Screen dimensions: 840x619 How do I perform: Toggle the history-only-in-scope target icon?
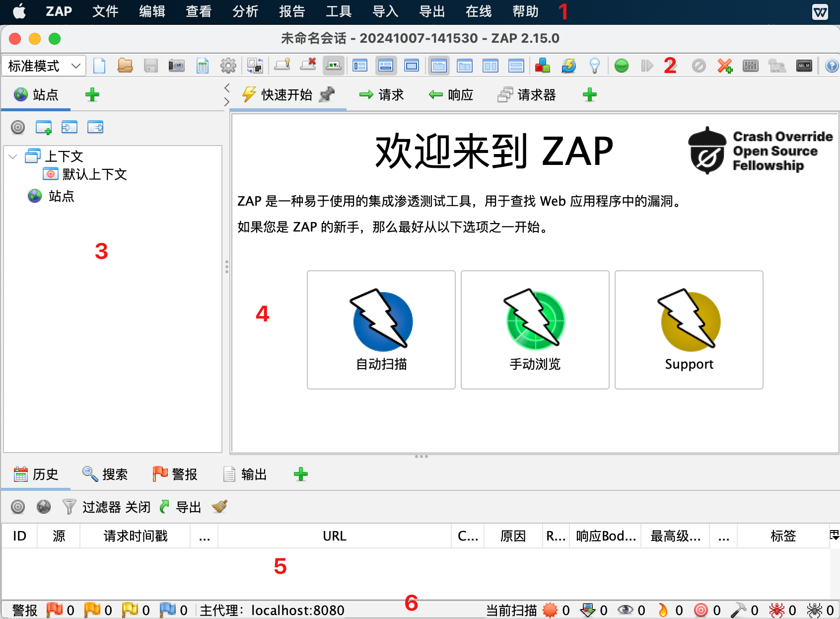[18, 507]
